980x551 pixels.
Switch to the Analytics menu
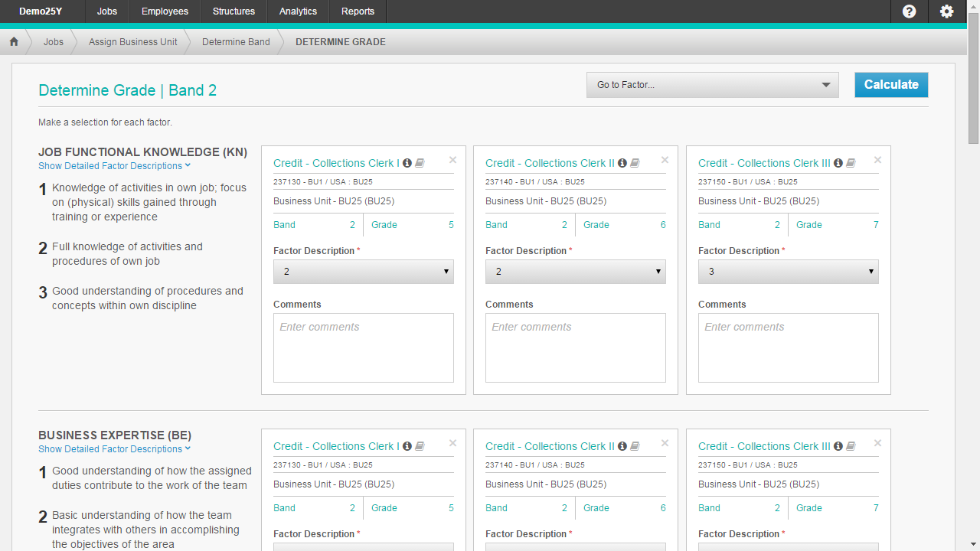point(297,11)
